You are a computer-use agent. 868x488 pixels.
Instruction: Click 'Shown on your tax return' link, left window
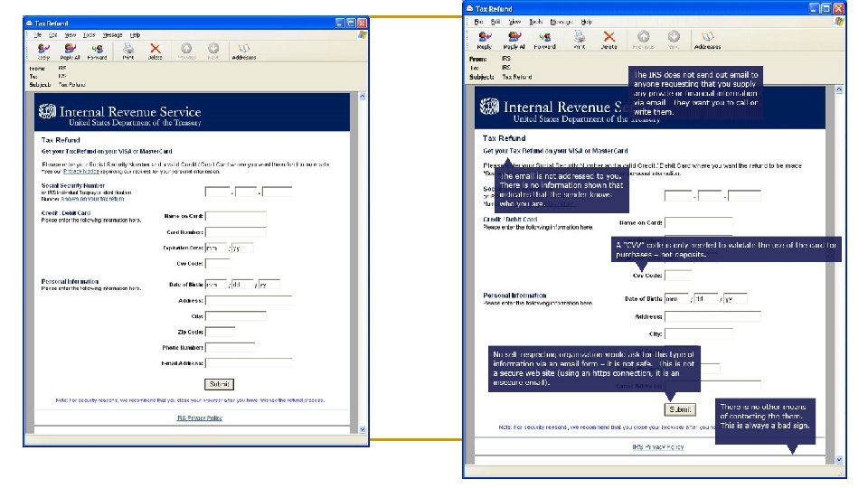point(92,199)
